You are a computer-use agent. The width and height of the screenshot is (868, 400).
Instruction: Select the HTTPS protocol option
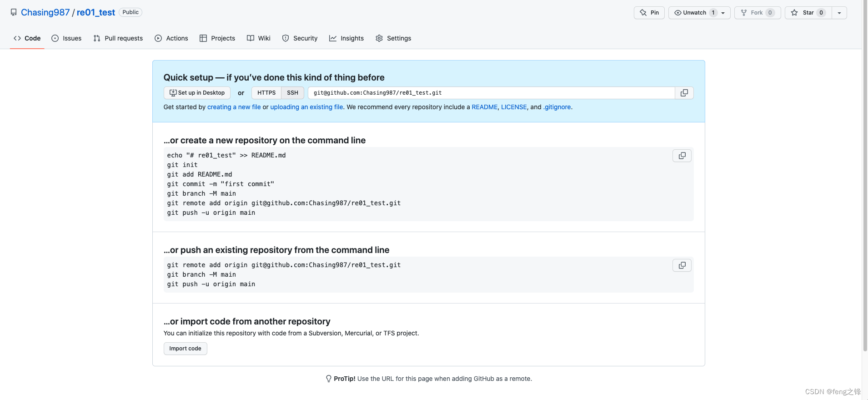click(266, 93)
